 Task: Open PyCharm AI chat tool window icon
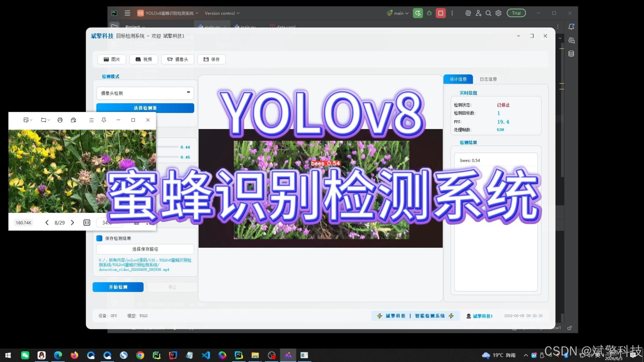(571, 40)
